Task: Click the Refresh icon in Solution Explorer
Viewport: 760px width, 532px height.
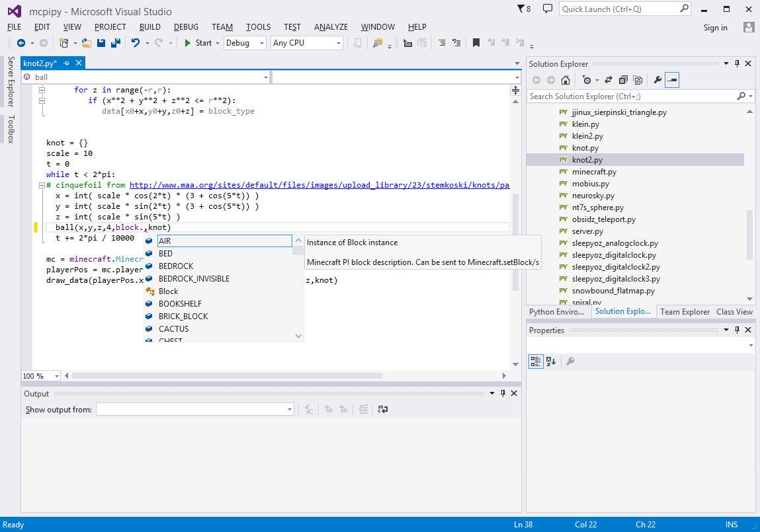Action: point(623,80)
